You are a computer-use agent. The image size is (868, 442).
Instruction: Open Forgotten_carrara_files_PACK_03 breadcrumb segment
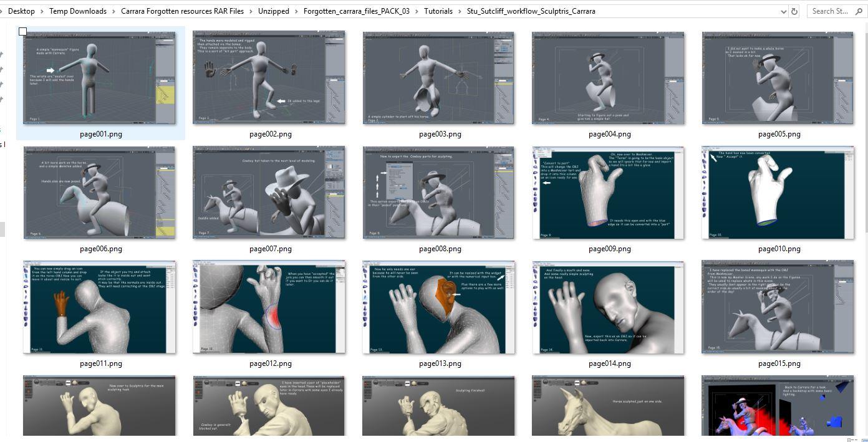pos(357,11)
